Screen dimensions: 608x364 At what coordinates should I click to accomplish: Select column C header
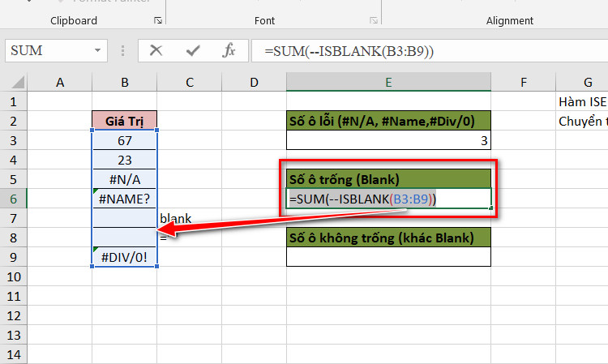pos(189,82)
